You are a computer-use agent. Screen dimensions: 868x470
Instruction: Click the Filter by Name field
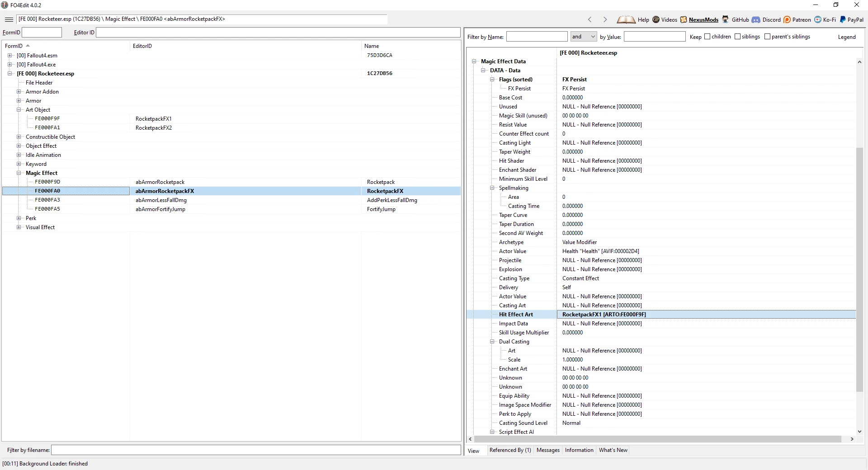click(x=537, y=37)
